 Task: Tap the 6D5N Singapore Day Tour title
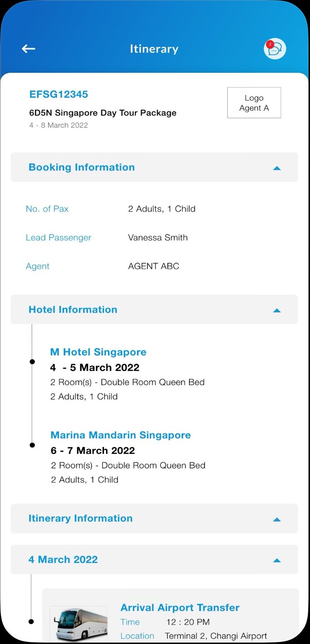[x=103, y=113]
